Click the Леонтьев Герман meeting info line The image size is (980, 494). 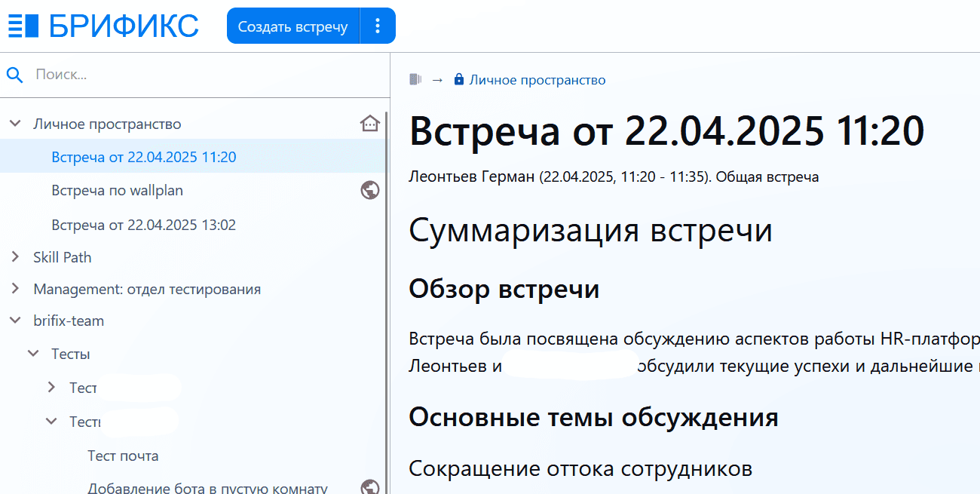click(x=614, y=177)
